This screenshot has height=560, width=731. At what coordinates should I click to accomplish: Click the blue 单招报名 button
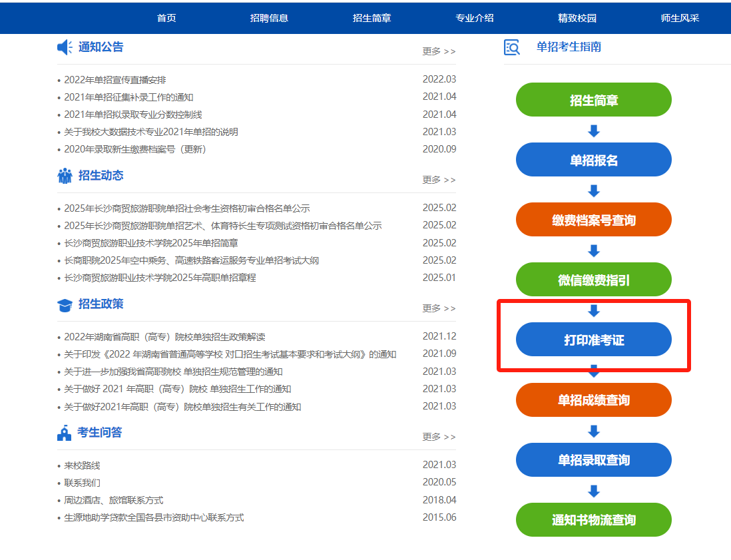[x=593, y=159]
